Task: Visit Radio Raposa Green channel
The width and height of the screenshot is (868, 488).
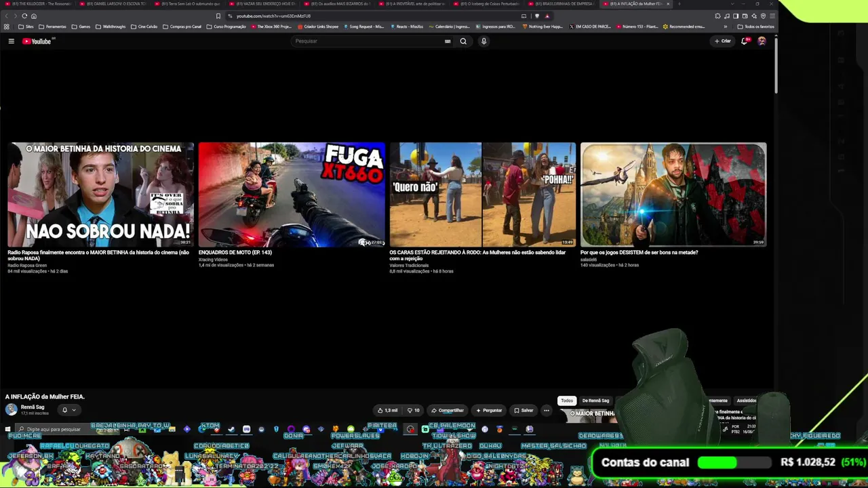Action: [27, 266]
